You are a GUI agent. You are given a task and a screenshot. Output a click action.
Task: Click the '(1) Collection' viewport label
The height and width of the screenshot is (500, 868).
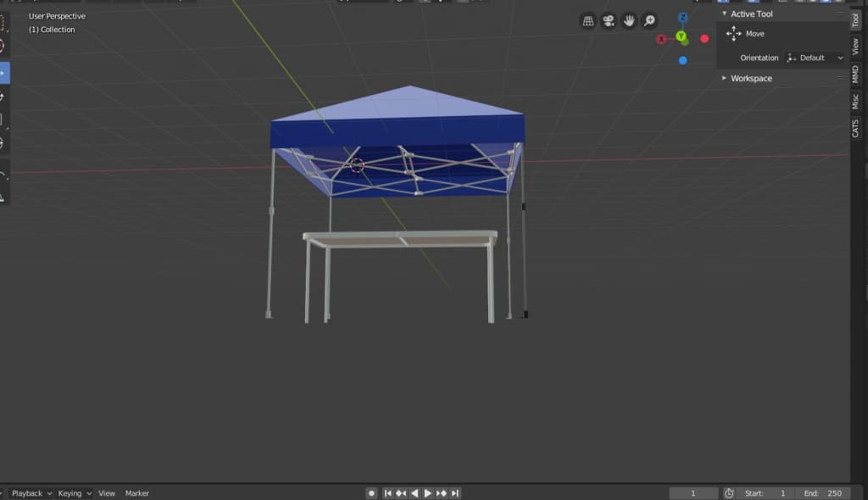click(x=52, y=30)
